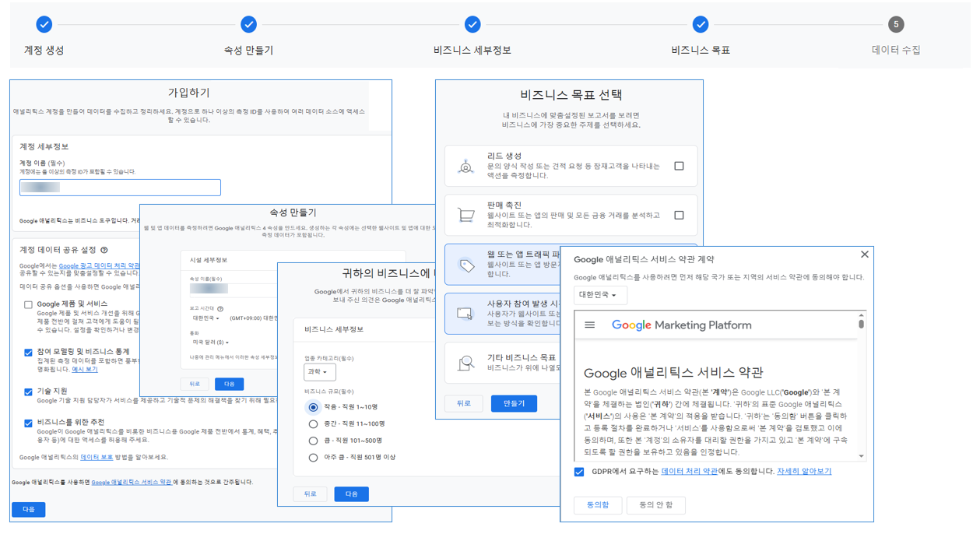
Task: Open the 데이터 처리 약관 link in GDPR line
Action: point(690,472)
